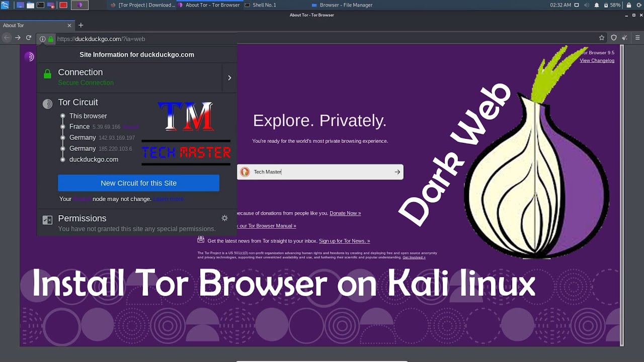
Task: Open View Changelog link
Action: click(x=597, y=60)
